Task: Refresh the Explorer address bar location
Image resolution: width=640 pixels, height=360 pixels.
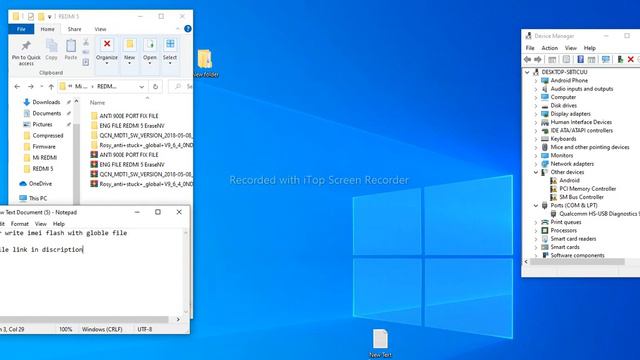Action: point(156,87)
